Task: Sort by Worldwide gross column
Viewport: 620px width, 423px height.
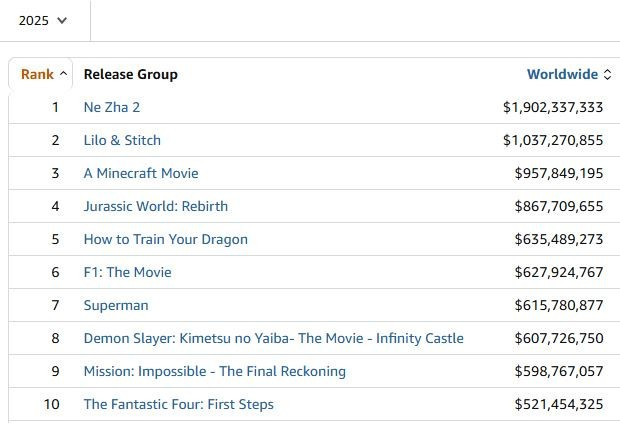Action: [568, 74]
